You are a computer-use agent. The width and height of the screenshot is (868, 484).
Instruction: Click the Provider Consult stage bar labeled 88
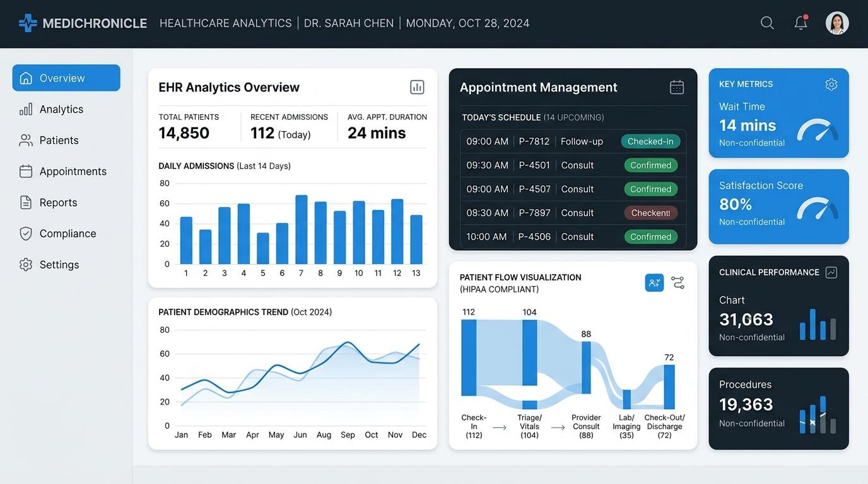point(586,368)
